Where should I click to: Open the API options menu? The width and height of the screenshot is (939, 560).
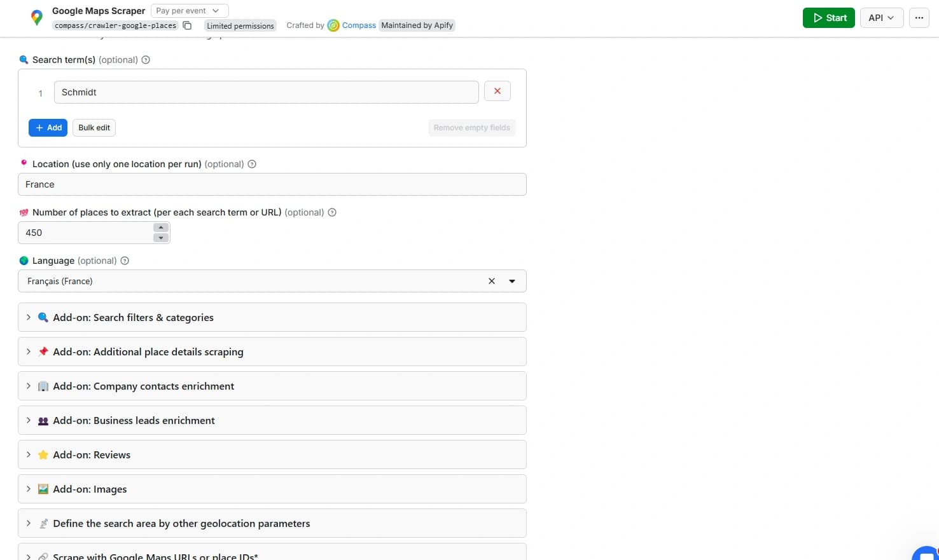(x=882, y=18)
